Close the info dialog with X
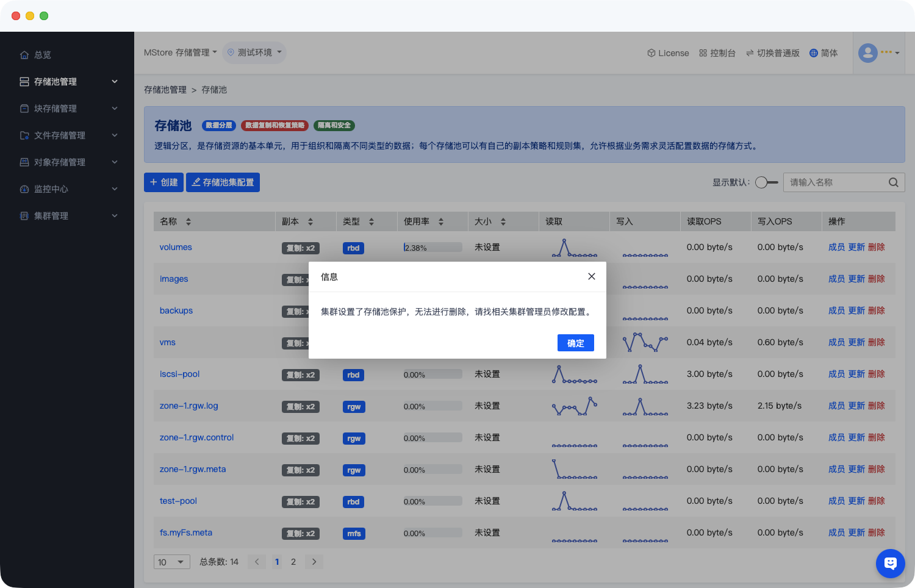 591,276
